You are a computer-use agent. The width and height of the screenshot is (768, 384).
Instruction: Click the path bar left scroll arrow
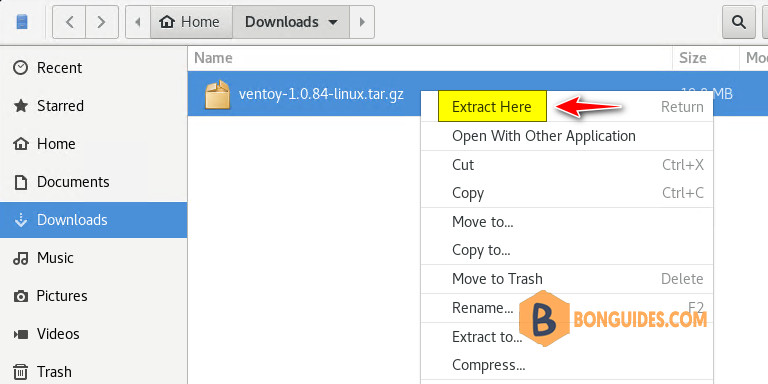pyautogui.click(x=138, y=22)
